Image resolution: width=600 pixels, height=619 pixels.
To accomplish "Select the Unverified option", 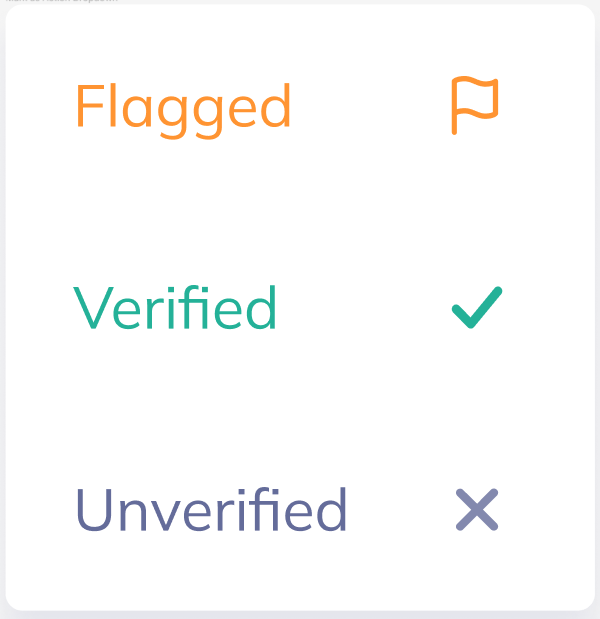I will tap(300, 509).
